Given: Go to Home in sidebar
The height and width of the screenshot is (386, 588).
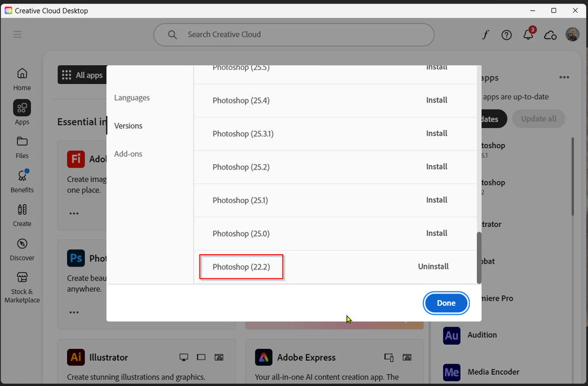Looking at the screenshot, I should point(22,79).
